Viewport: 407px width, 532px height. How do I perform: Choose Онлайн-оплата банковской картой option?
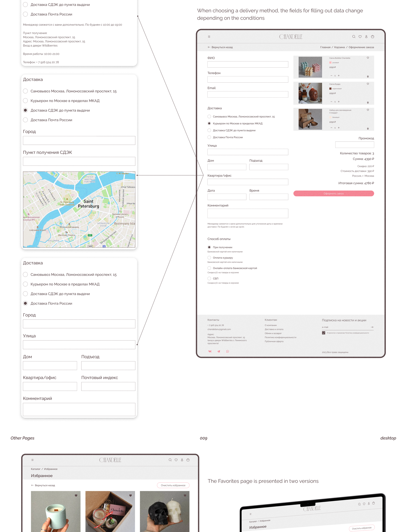pos(209,268)
